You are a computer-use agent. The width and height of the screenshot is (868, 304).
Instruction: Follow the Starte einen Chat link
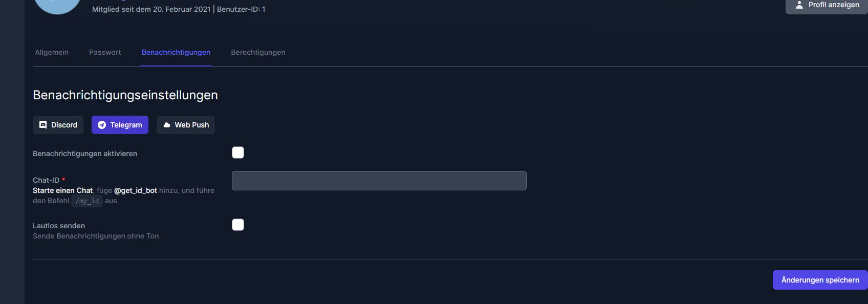coord(62,190)
